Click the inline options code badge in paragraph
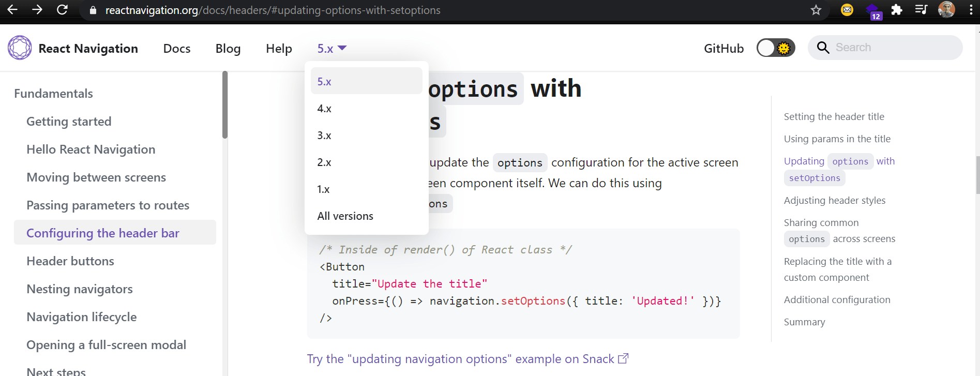980x376 pixels. 520,162
